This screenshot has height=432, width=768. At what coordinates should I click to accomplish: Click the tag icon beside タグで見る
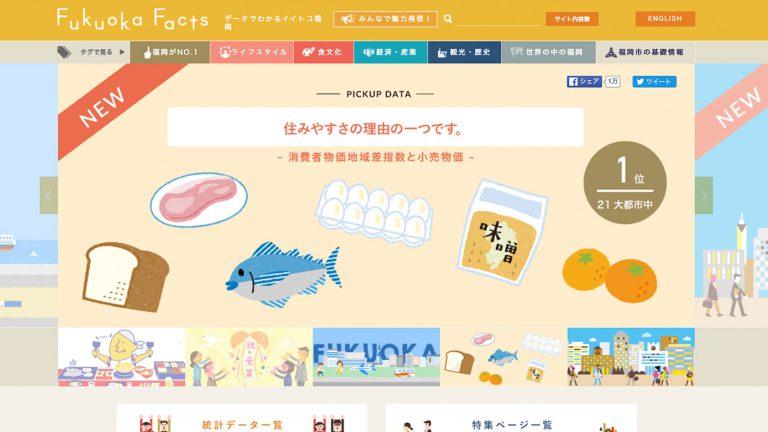(64, 52)
